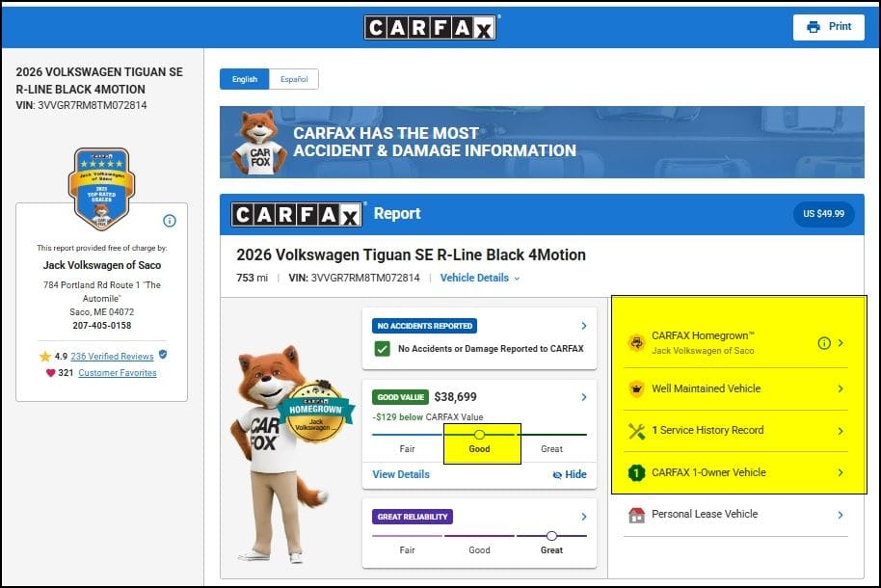This screenshot has height=588, width=881.
Task: Open the Well Maintained Vehicle chevron
Action: (x=841, y=388)
